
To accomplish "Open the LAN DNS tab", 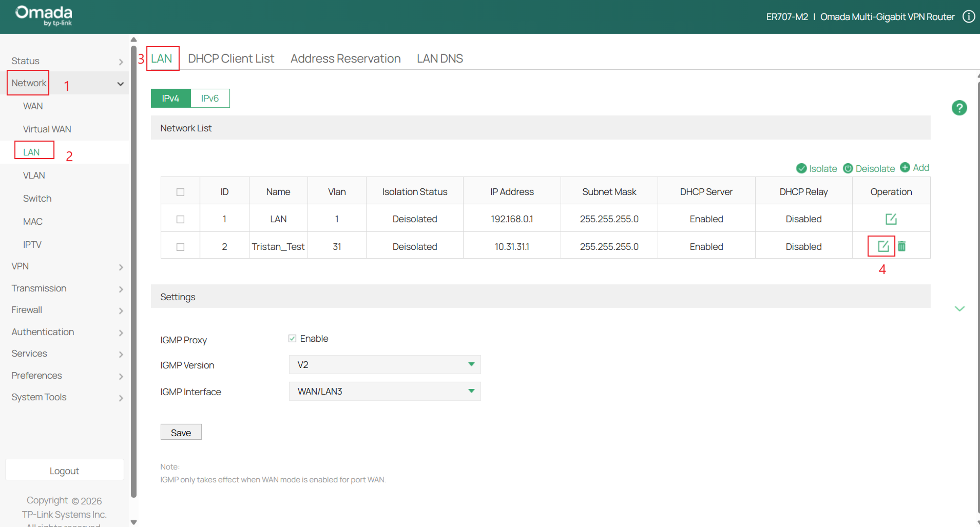I will coord(440,58).
